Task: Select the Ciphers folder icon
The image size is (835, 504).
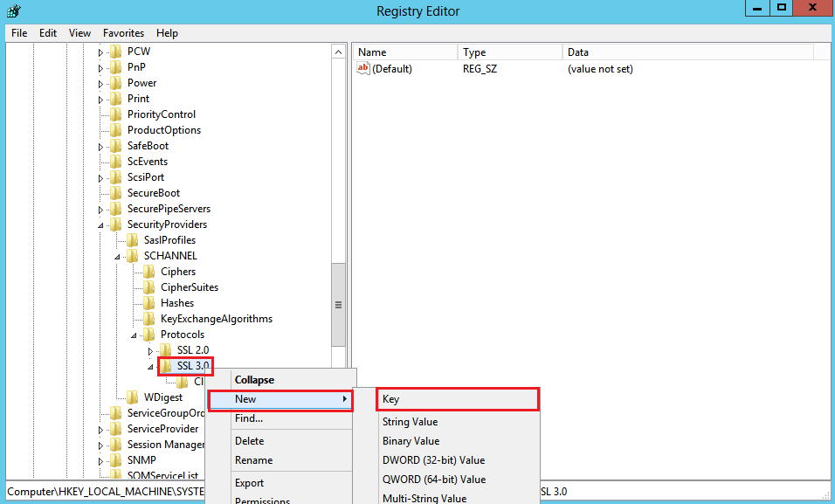Action: tap(149, 272)
